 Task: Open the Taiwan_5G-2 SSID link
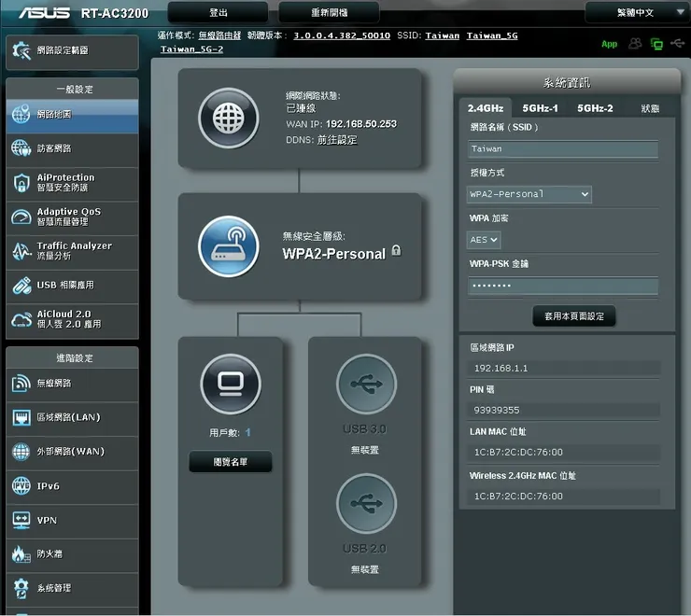pos(191,49)
